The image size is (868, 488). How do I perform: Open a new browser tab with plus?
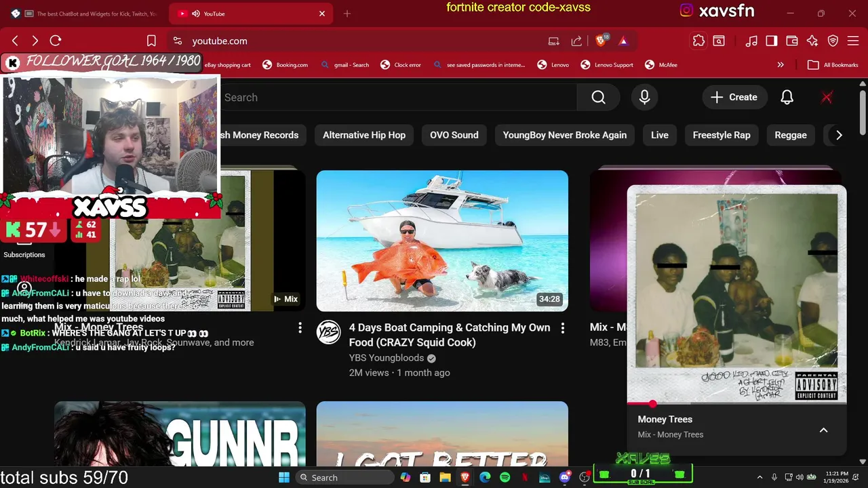(x=347, y=14)
